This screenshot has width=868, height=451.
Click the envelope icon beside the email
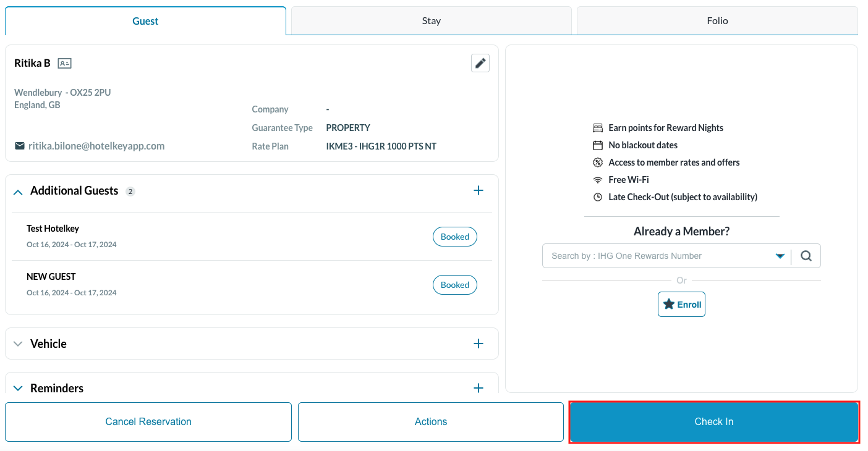[x=20, y=146]
